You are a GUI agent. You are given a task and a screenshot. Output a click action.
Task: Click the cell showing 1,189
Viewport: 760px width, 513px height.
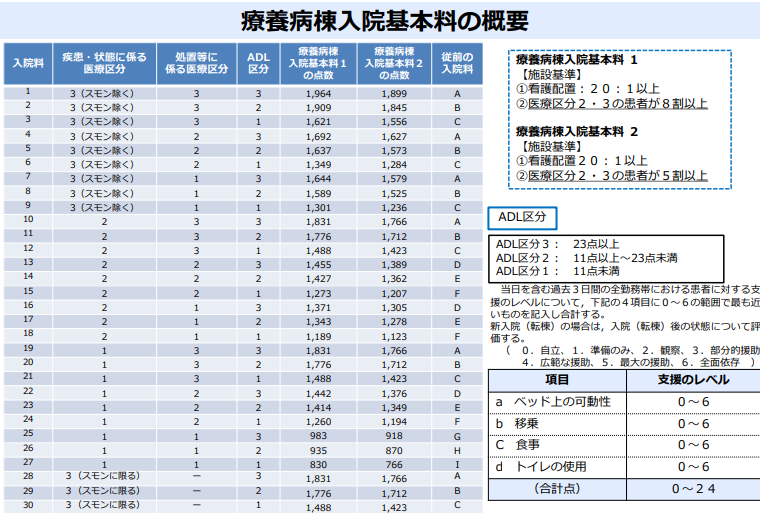pyautogui.click(x=318, y=337)
